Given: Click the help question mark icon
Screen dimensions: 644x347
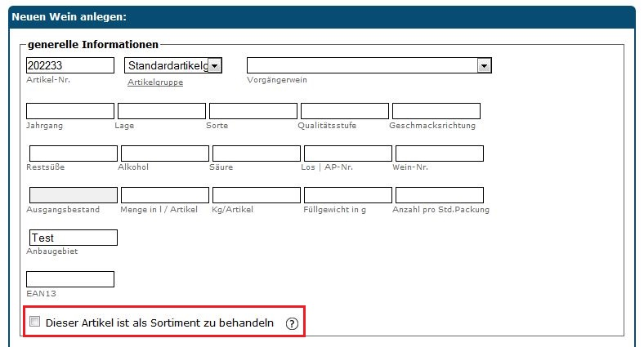Looking at the screenshot, I should [x=291, y=323].
